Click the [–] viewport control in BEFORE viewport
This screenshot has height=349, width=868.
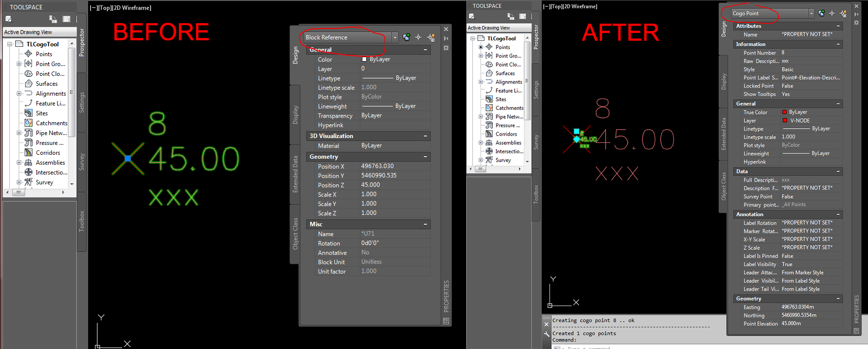click(x=93, y=8)
